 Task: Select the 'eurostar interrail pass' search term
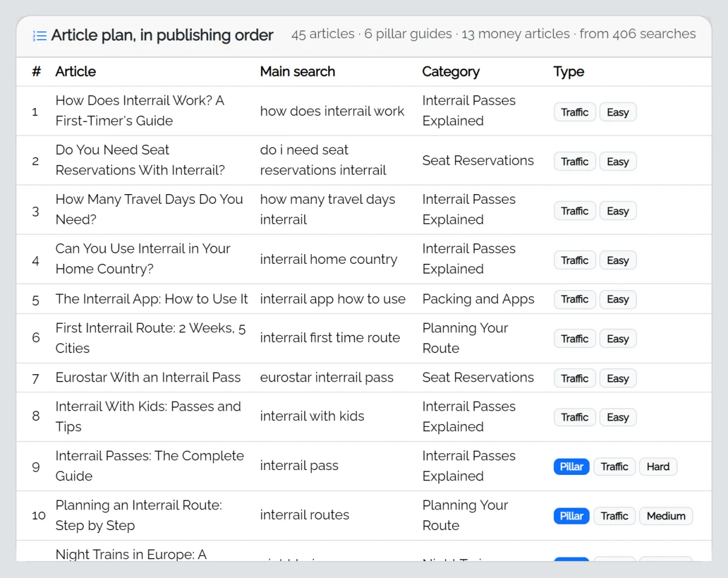pos(327,377)
